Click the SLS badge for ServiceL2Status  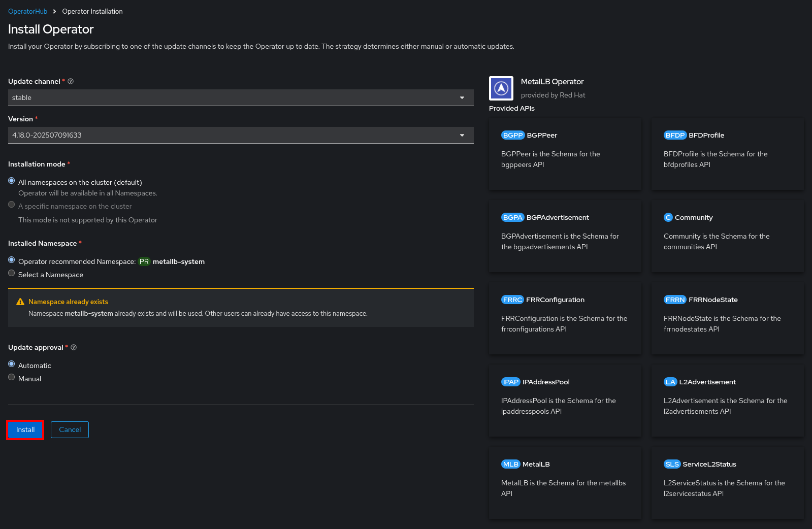pos(672,464)
